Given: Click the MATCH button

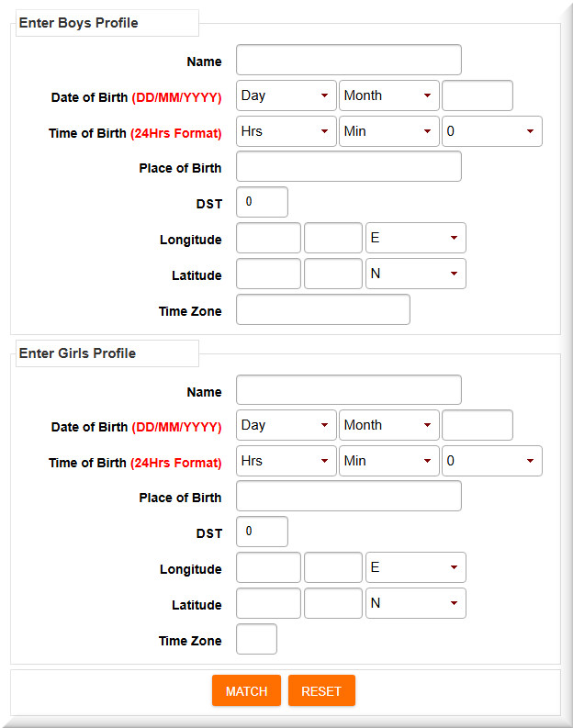Looking at the screenshot, I should coord(246,691).
